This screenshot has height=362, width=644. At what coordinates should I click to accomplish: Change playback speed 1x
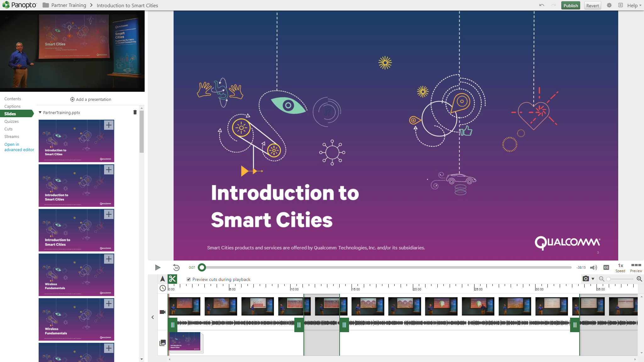click(x=620, y=268)
